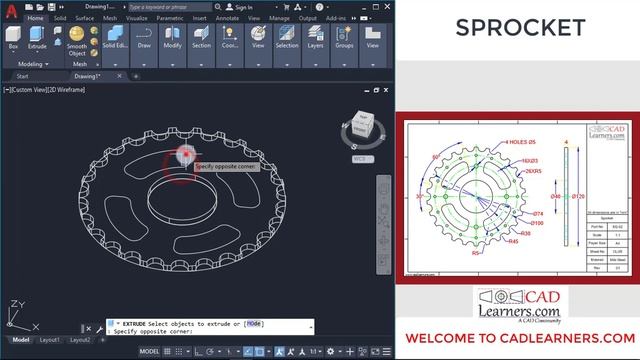Toggle Polar tracking in status bar

click(x=210, y=351)
